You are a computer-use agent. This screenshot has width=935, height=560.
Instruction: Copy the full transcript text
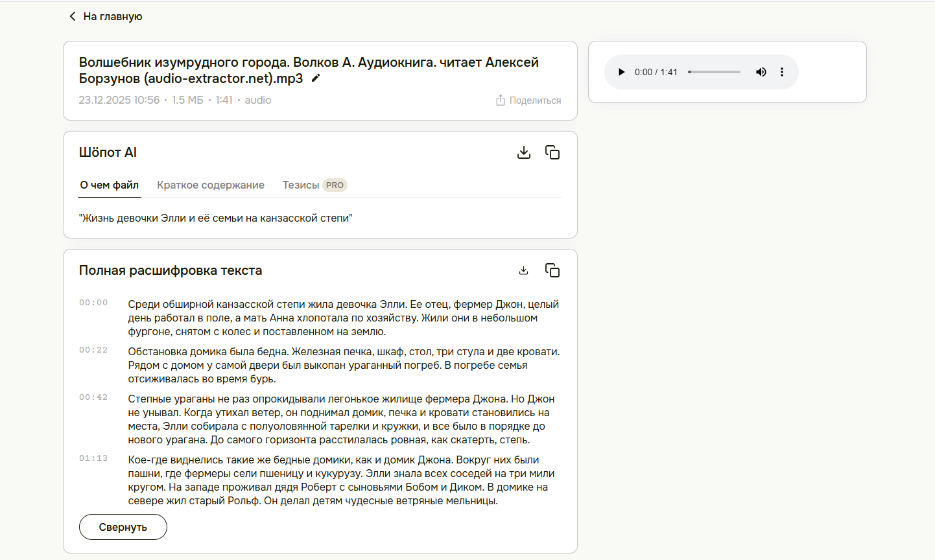[x=552, y=270]
